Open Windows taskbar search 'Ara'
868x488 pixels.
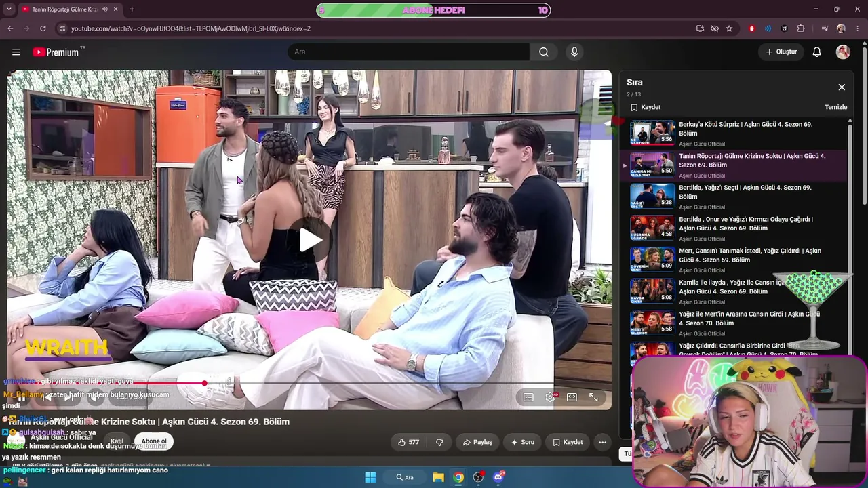click(405, 477)
